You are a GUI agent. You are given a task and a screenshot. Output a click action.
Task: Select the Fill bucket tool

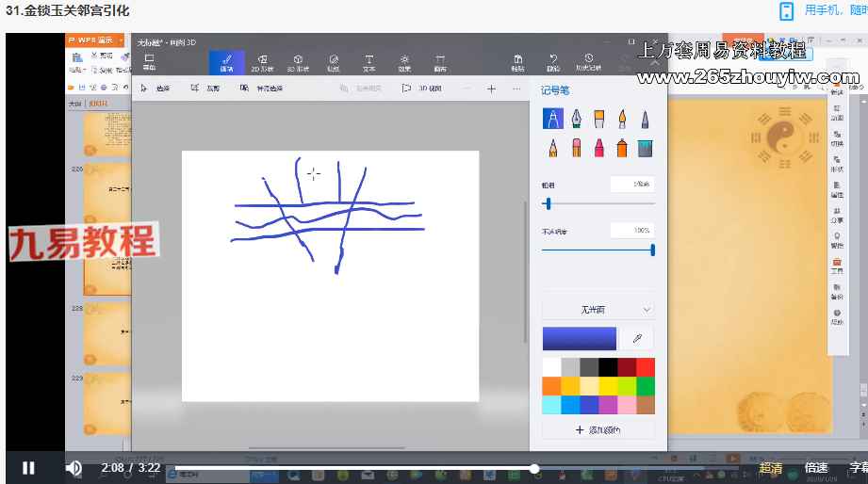click(645, 148)
